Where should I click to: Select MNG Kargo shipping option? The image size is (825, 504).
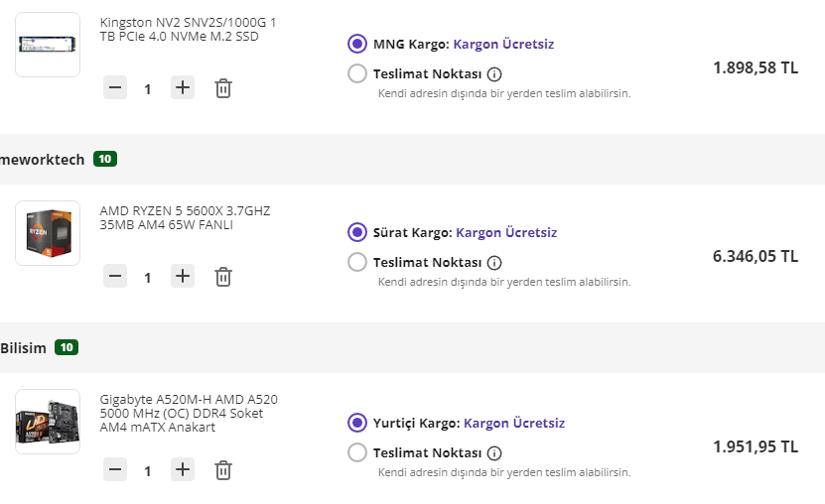click(357, 44)
